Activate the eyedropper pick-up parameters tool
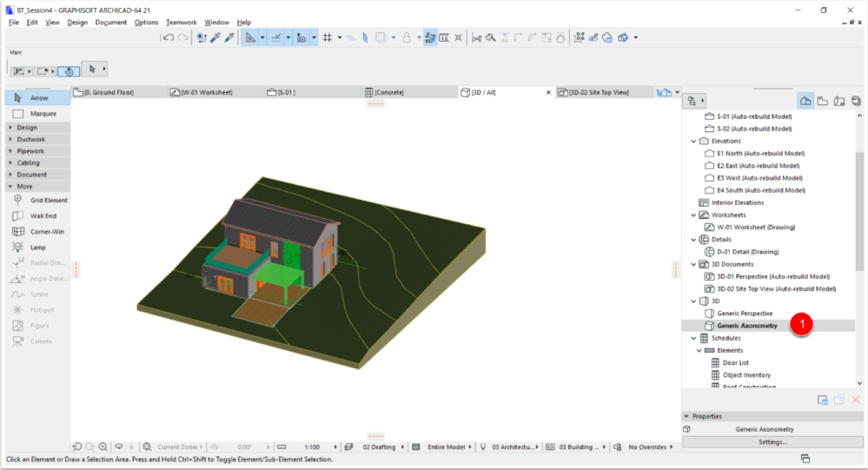Image resolution: width=868 pixels, height=470 pixels. click(x=215, y=37)
